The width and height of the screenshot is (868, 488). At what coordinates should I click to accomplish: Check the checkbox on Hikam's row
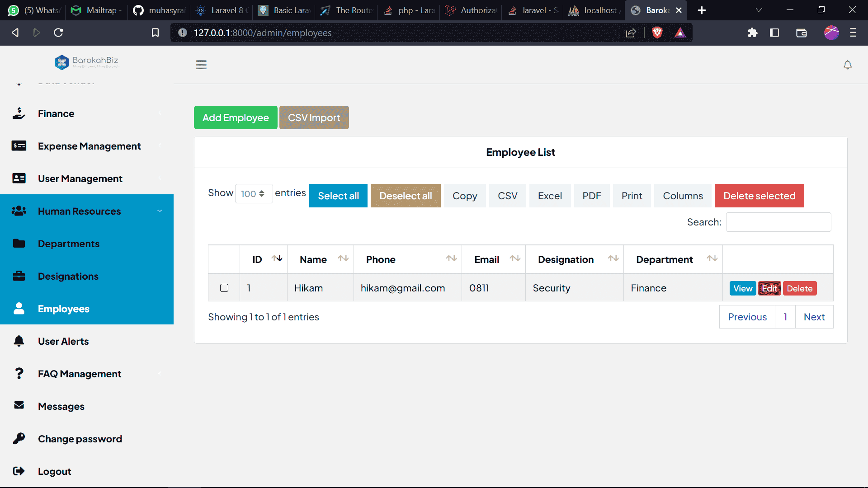pos(224,288)
